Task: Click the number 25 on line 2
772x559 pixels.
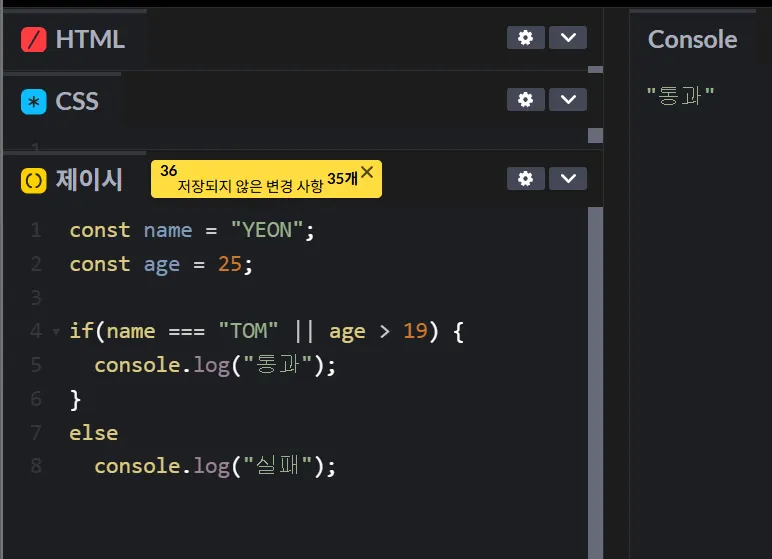Action: 230,264
